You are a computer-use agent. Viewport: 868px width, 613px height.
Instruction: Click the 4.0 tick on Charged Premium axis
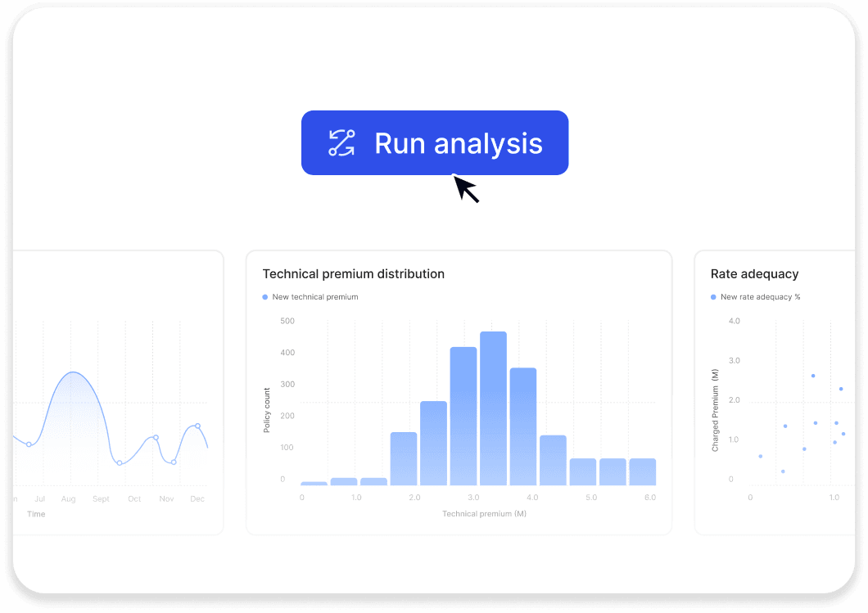pyautogui.click(x=734, y=321)
